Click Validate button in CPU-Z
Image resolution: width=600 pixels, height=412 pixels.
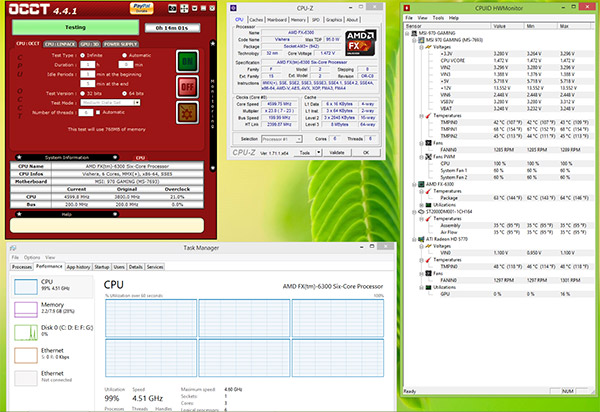coord(337,153)
